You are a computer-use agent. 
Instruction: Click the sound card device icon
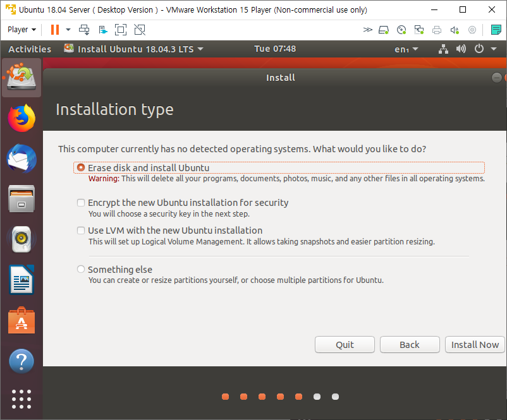(455, 30)
